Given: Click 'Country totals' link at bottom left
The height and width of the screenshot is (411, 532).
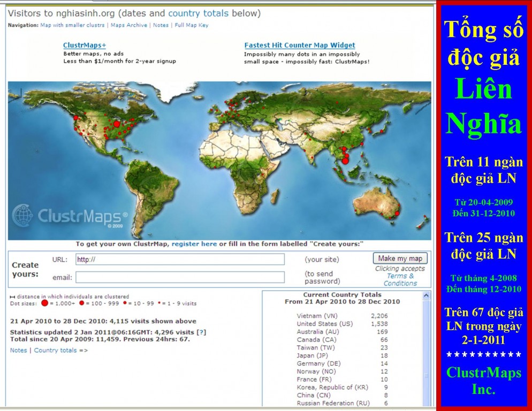Looking at the screenshot, I should pyautogui.click(x=55, y=351).
